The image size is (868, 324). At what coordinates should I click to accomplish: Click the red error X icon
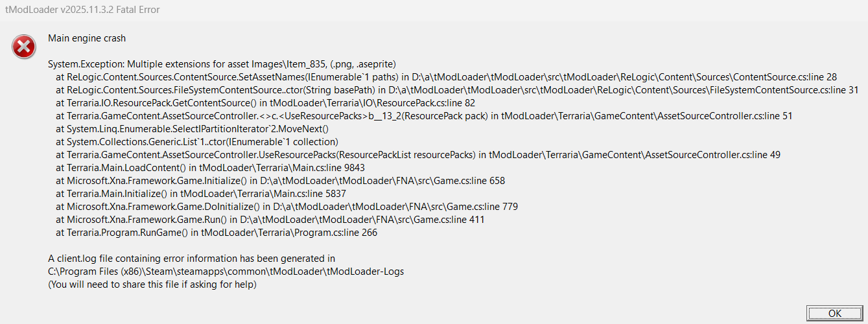(x=24, y=46)
